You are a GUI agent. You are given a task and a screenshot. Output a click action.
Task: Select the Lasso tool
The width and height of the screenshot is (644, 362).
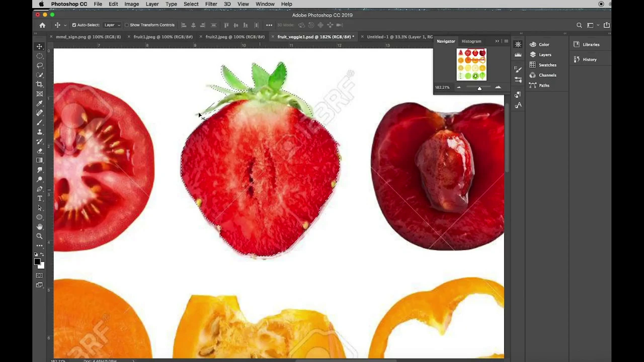pyautogui.click(x=39, y=65)
